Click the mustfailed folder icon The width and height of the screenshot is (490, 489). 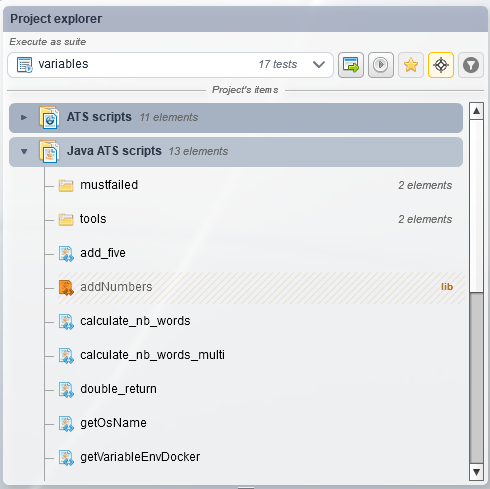click(66, 185)
